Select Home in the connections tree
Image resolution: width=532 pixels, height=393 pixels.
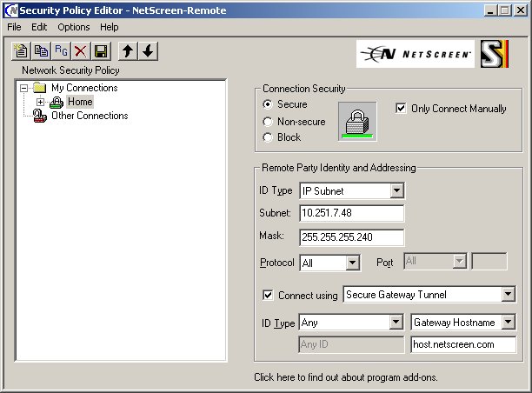coord(80,102)
